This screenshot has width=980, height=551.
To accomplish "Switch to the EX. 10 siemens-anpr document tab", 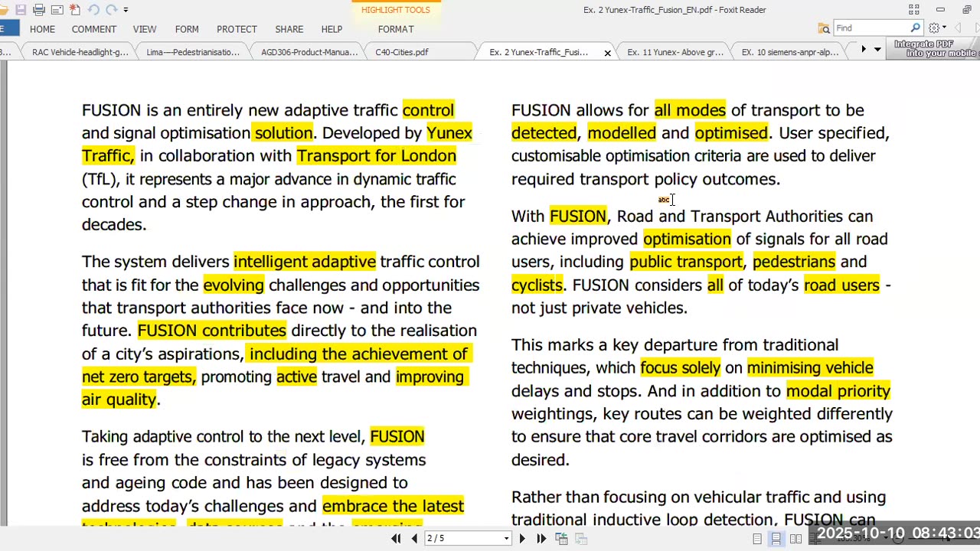I will [790, 52].
